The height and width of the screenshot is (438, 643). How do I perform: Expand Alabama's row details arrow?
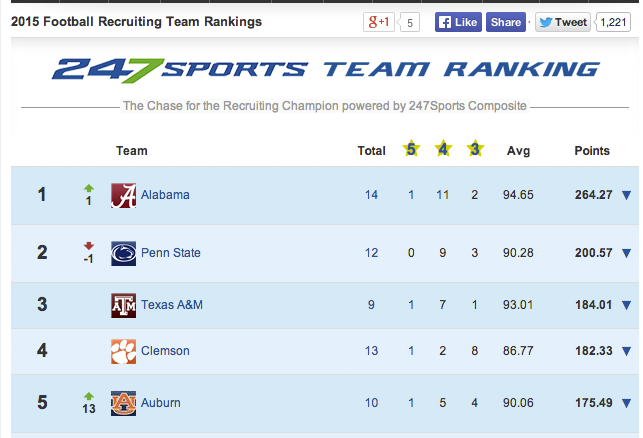tap(627, 195)
